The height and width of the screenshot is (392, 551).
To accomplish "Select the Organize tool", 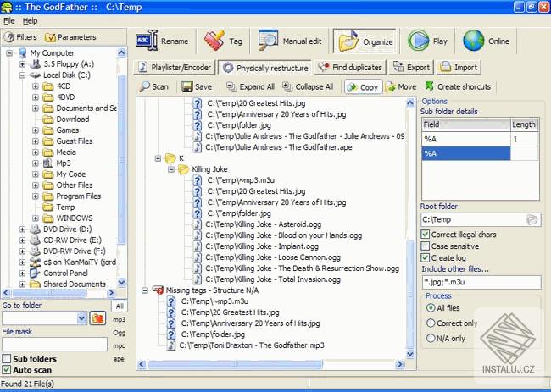I will (x=365, y=41).
